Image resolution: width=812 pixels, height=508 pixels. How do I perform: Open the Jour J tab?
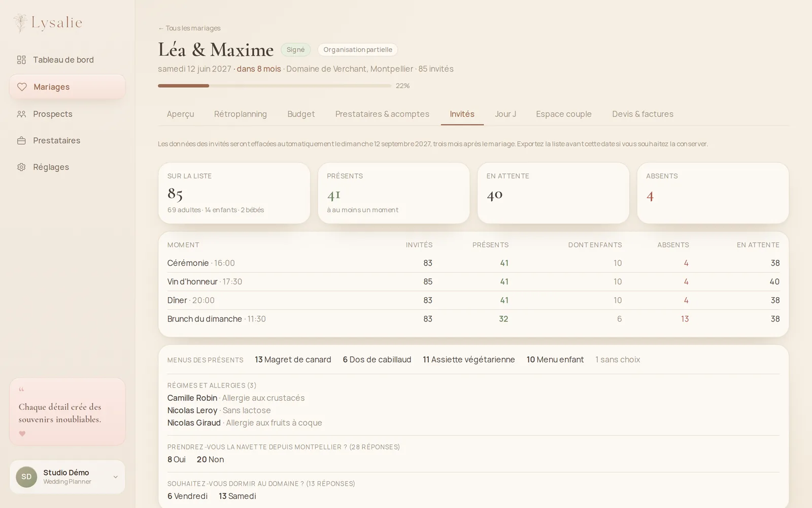pyautogui.click(x=505, y=114)
